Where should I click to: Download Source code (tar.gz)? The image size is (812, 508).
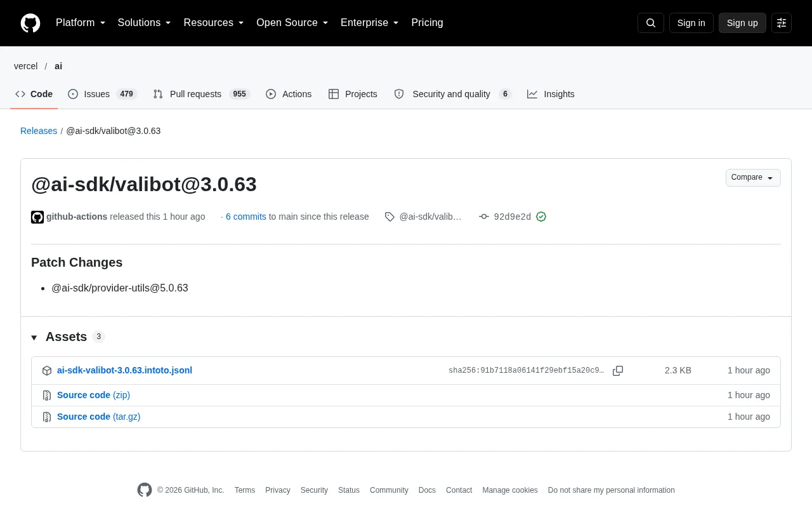(98, 417)
